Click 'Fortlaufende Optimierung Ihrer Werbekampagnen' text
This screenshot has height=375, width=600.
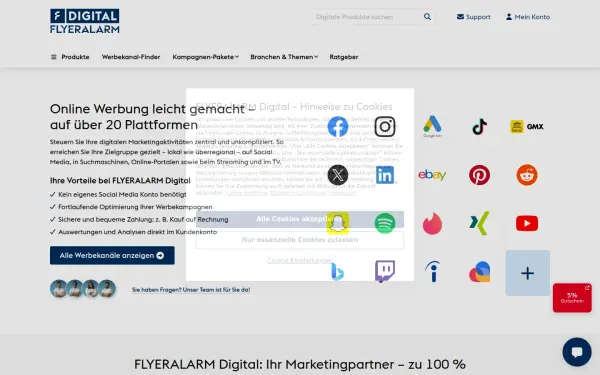(135, 207)
